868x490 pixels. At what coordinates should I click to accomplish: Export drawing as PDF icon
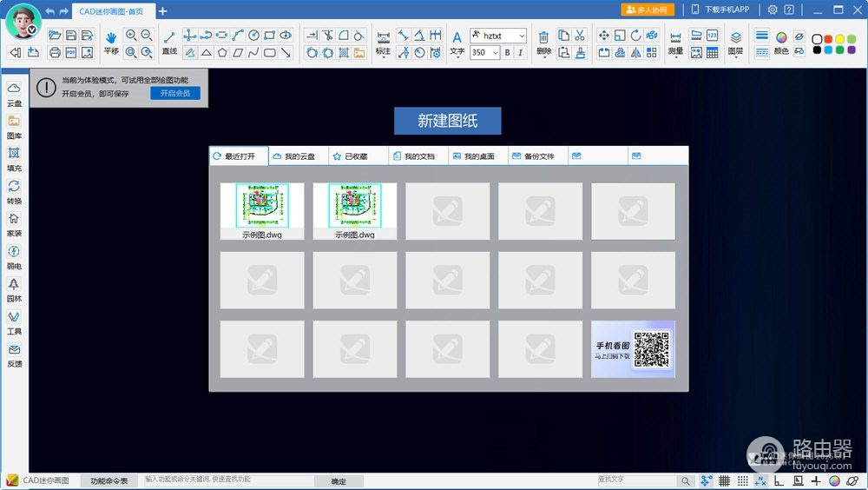pos(71,53)
